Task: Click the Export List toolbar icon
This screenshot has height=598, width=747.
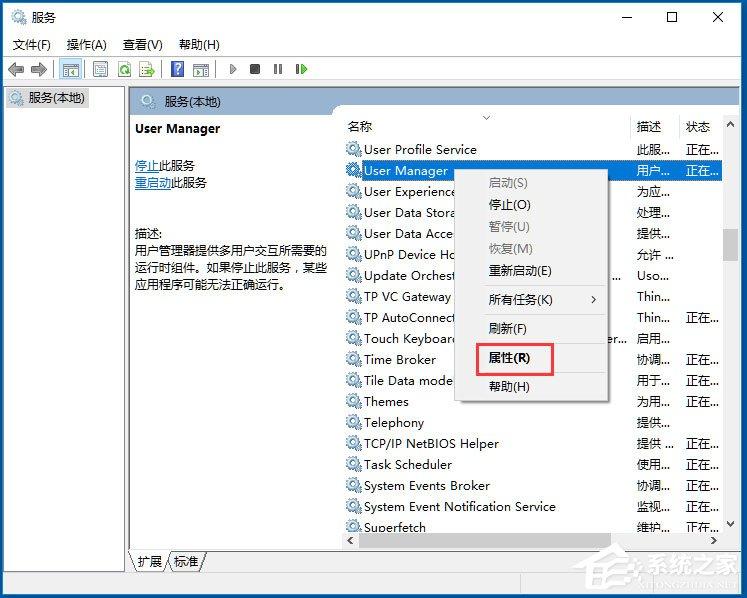Action: point(147,70)
